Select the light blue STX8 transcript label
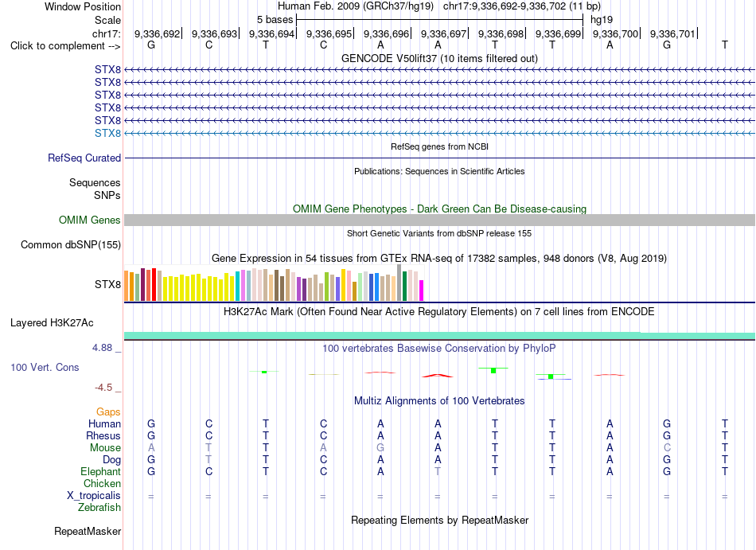Screen dimensions: 756x550 point(107,133)
